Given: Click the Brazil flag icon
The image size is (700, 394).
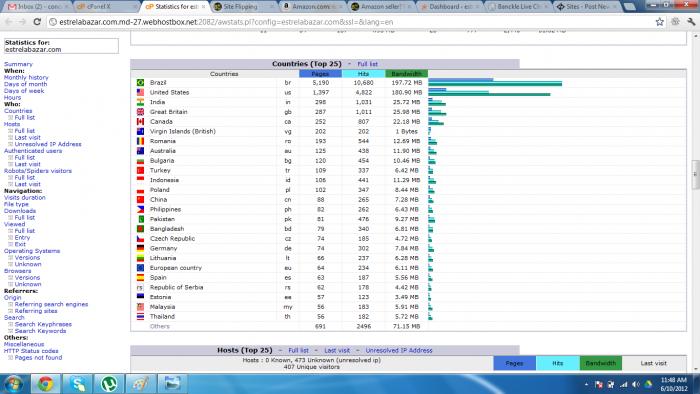Looking at the screenshot, I should [140, 83].
